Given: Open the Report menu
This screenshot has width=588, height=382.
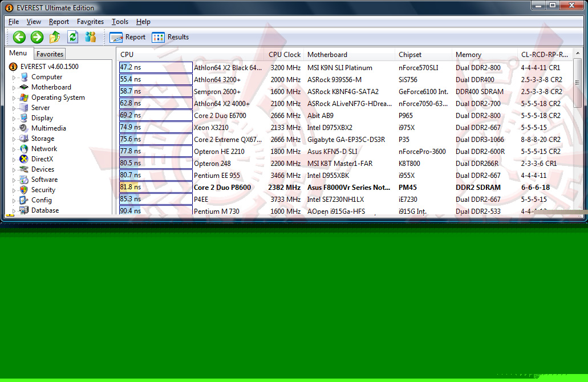Looking at the screenshot, I should (x=59, y=22).
